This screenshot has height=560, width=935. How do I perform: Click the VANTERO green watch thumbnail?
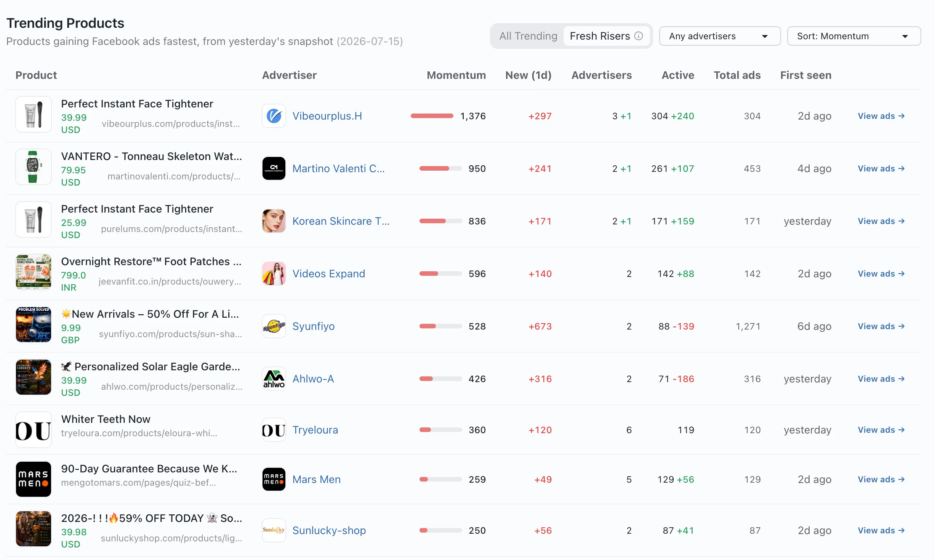click(34, 167)
